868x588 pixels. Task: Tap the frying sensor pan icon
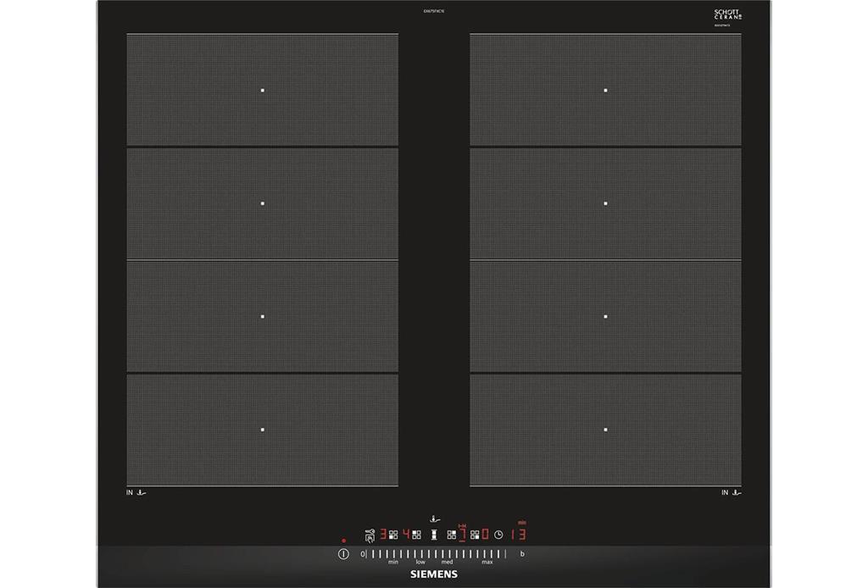coord(435,519)
